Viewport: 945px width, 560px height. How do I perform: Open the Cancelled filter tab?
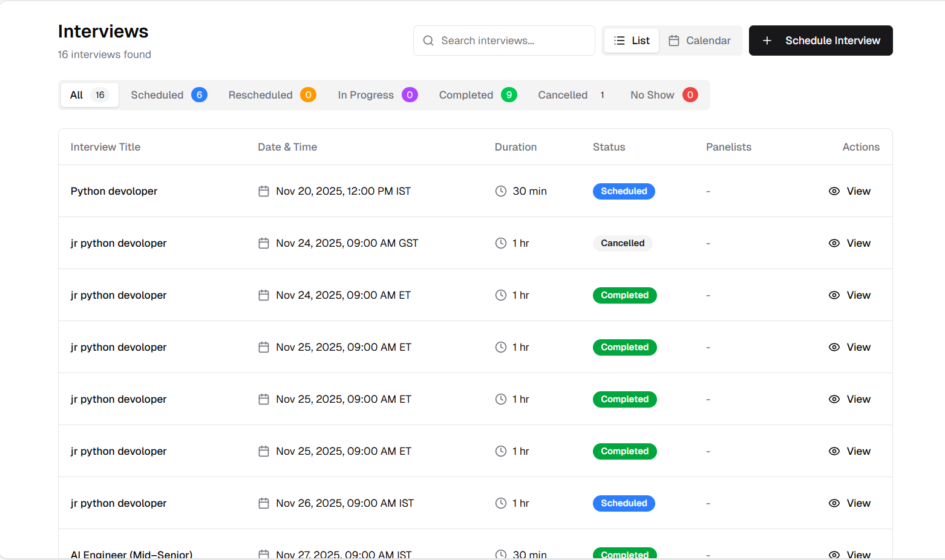click(572, 95)
